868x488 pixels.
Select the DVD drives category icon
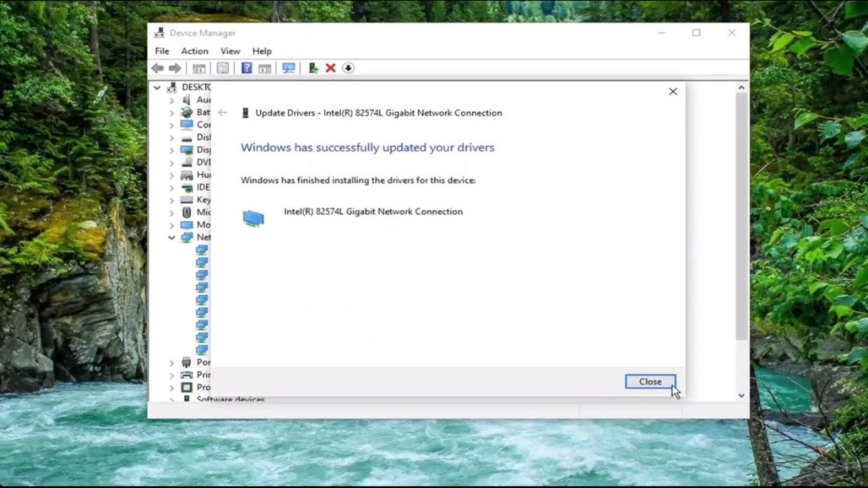click(186, 163)
